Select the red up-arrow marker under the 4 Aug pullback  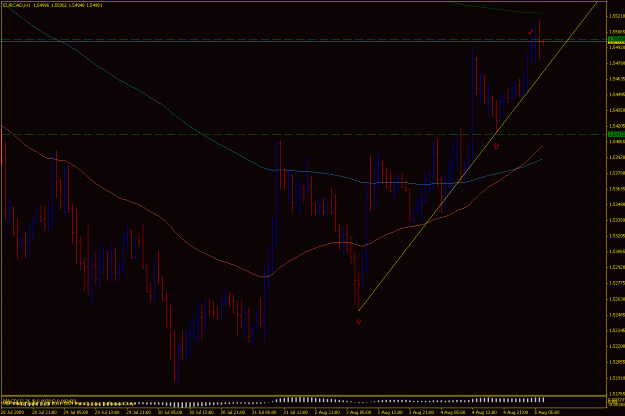(x=496, y=146)
